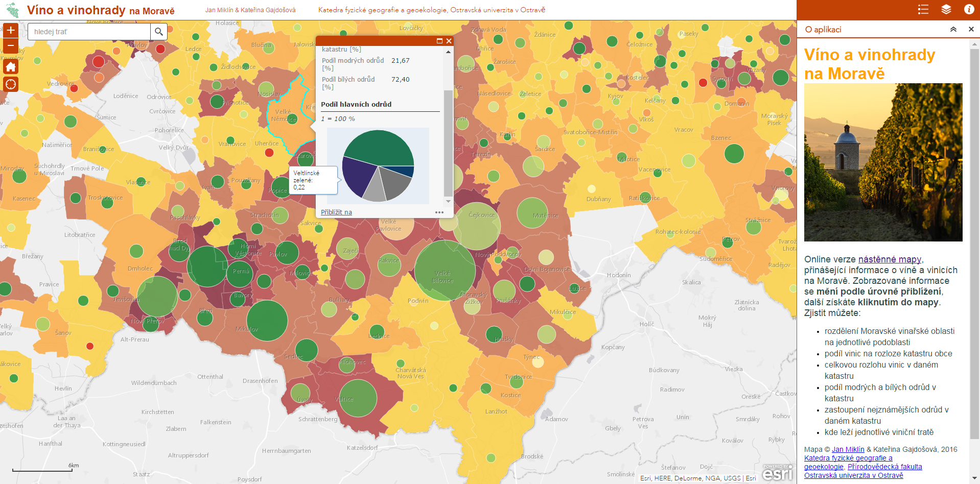Click the info icon in header
This screenshot has width=980, height=484.
tap(969, 10)
